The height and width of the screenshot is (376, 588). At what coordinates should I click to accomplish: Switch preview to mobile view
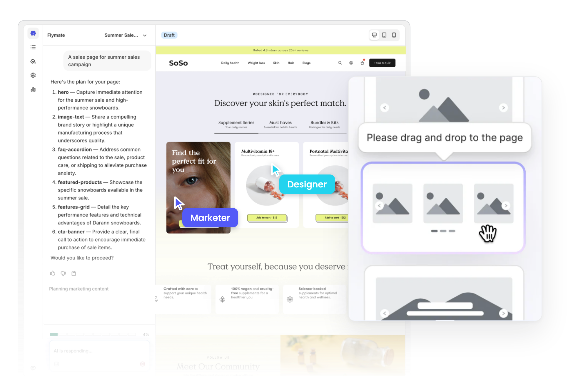point(394,35)
